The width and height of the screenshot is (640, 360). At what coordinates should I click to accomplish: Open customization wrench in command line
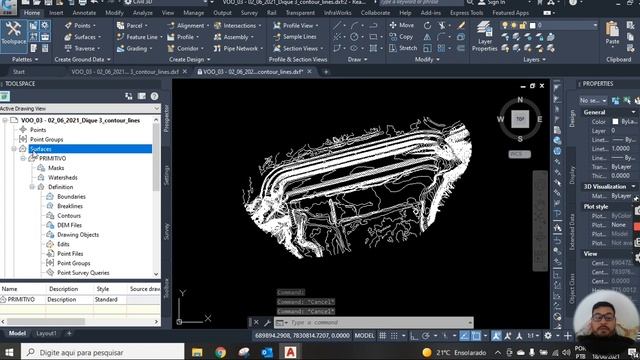(267, 322)
